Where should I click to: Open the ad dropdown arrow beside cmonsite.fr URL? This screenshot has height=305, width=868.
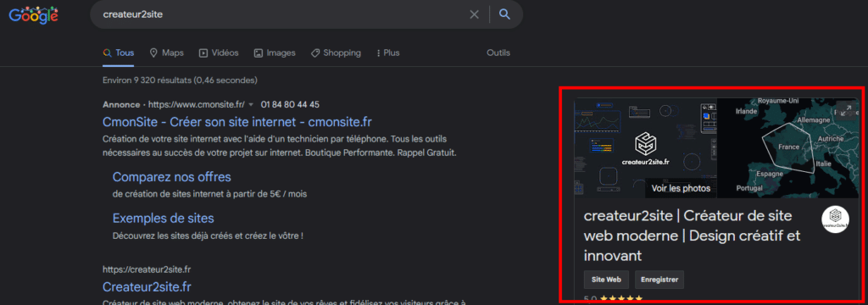(x=251, y=104)
